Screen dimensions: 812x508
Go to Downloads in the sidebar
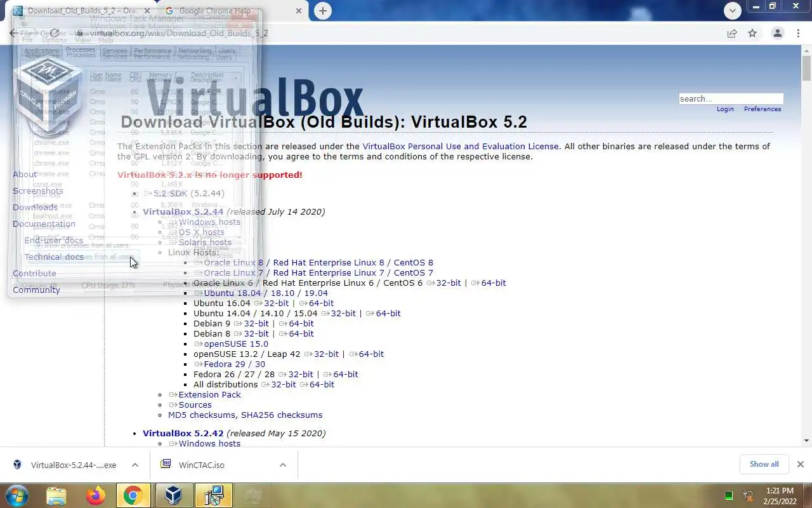pos(35,207)
